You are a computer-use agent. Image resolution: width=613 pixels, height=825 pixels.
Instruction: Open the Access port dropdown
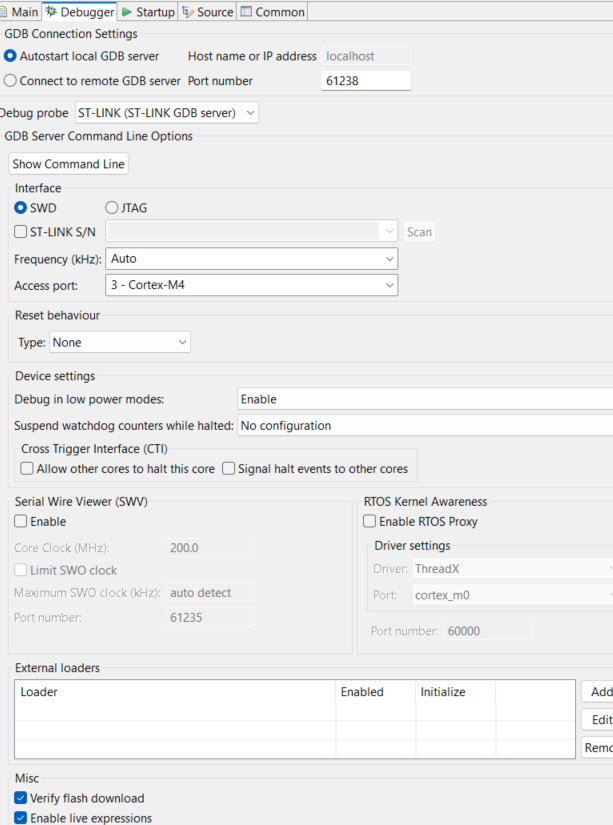coord(251,286)
